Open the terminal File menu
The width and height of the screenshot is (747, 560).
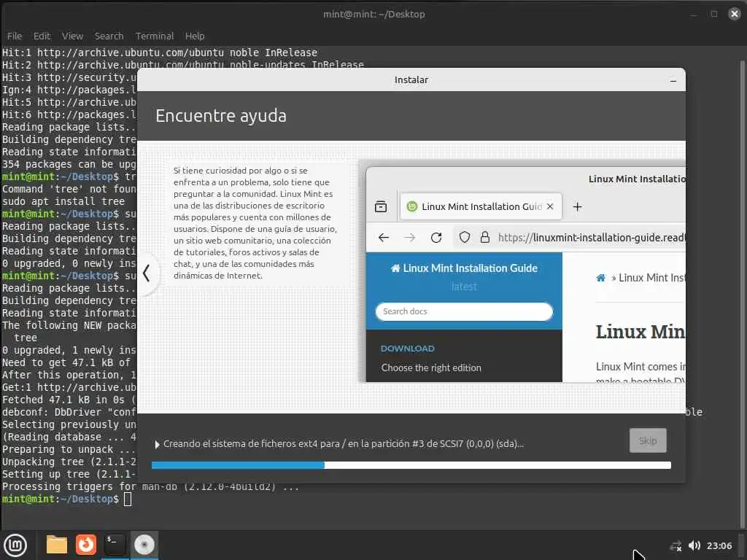tap(15, 36)
